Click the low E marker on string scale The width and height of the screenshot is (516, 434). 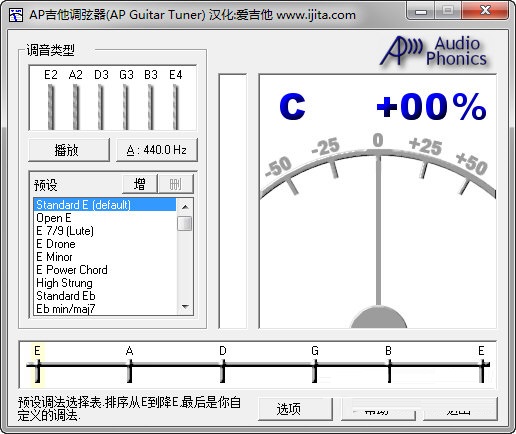[37, 364]
